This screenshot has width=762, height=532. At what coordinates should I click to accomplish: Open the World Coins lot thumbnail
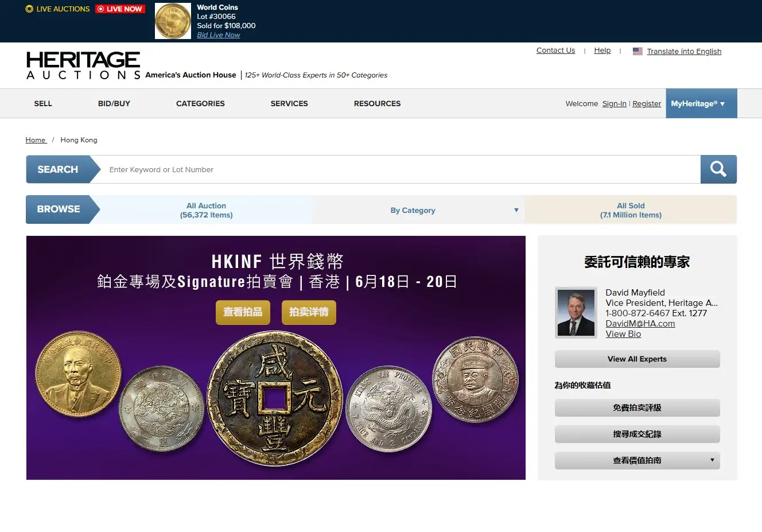point(173,21)
